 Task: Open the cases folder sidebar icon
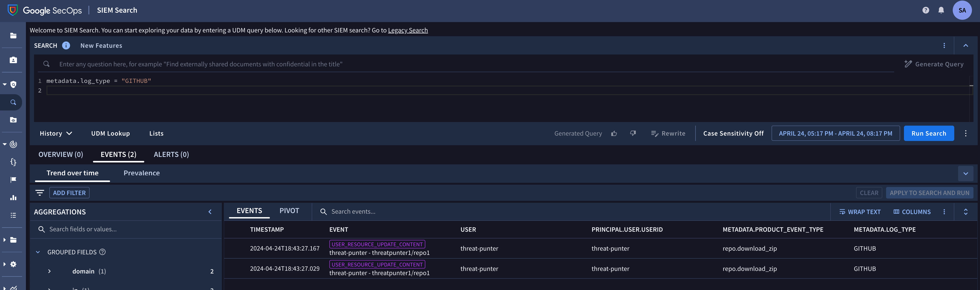[x=13, y=36]
